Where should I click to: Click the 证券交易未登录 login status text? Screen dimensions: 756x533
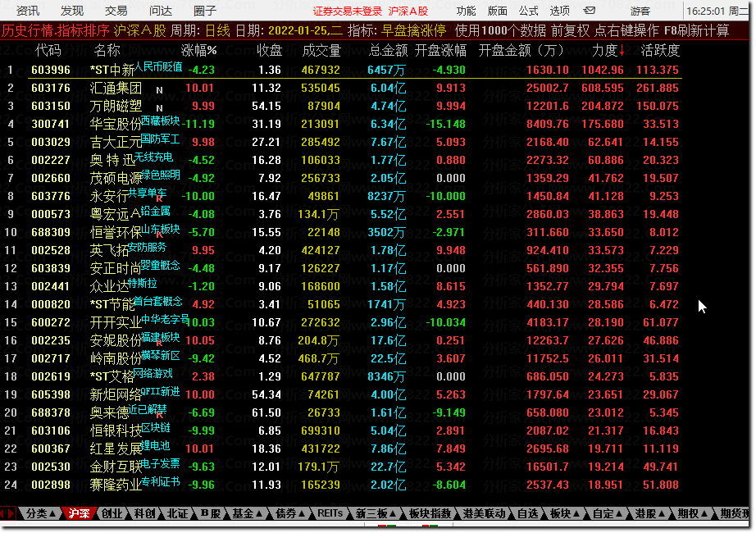click(x=347, y=11)
